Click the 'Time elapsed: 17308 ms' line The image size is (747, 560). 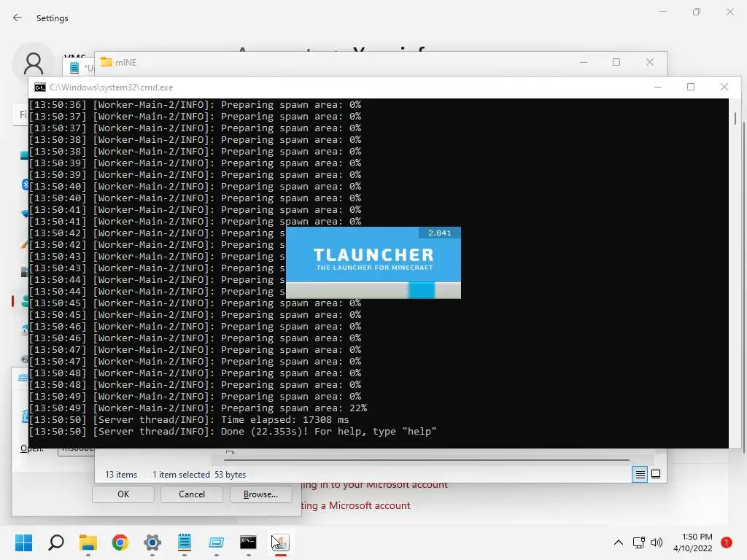[x=189, y=420]
